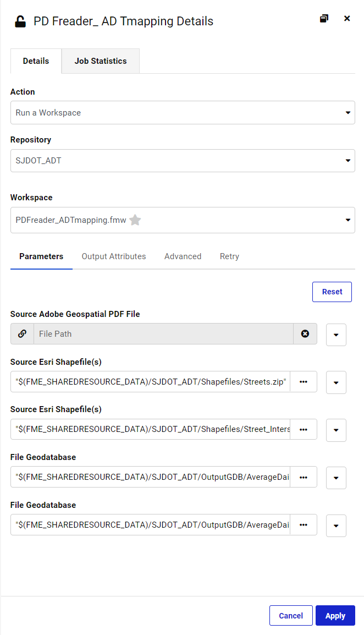364x635 pixels.
Task: Click the 'Action' label
Action: coord(23,92)
